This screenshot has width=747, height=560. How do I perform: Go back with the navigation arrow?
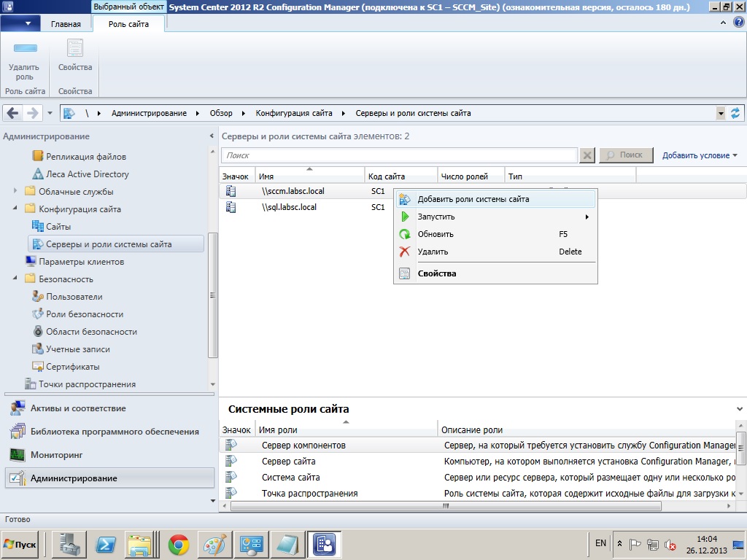pos(13,113)
